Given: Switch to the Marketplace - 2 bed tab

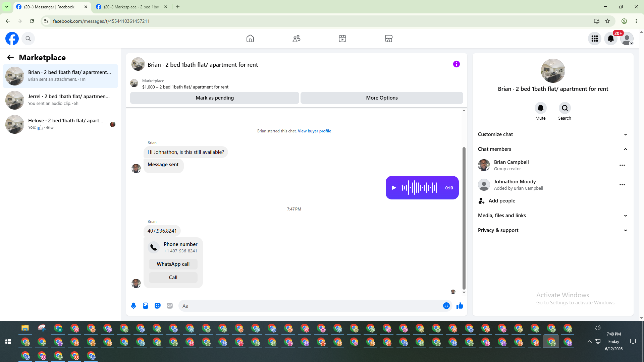Looking at the screenshot, I should [x=131, y=7].
